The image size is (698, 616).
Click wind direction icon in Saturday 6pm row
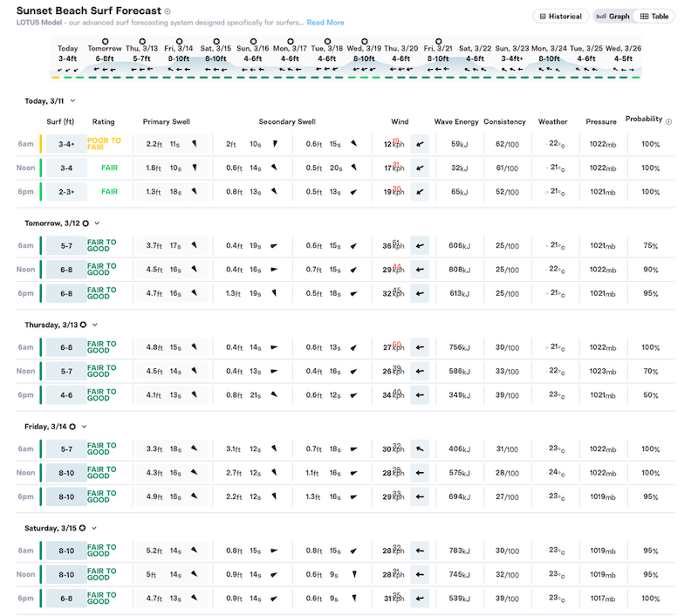coord(420,599)
